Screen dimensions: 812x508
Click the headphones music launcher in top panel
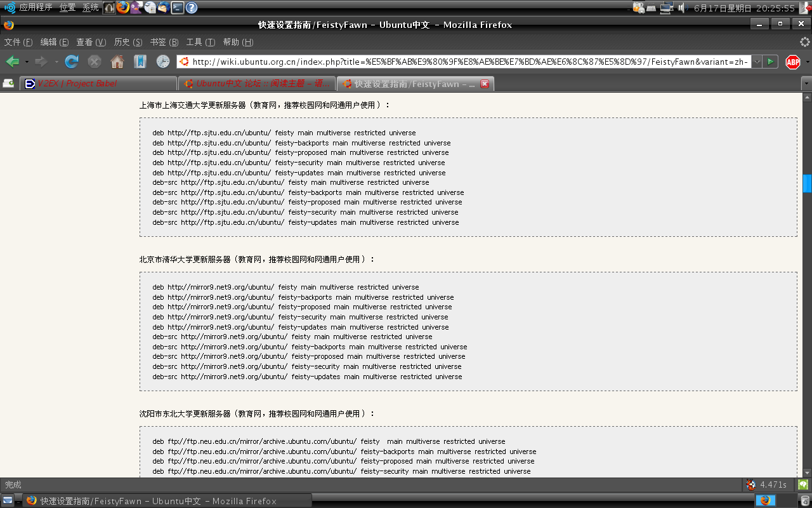109,8
